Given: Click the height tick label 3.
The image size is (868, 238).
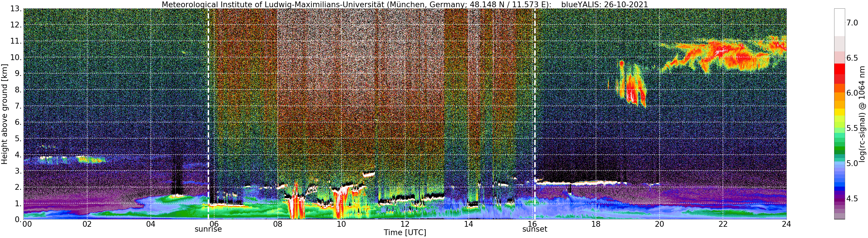Looking at the screenshot, I should (18, 171).
